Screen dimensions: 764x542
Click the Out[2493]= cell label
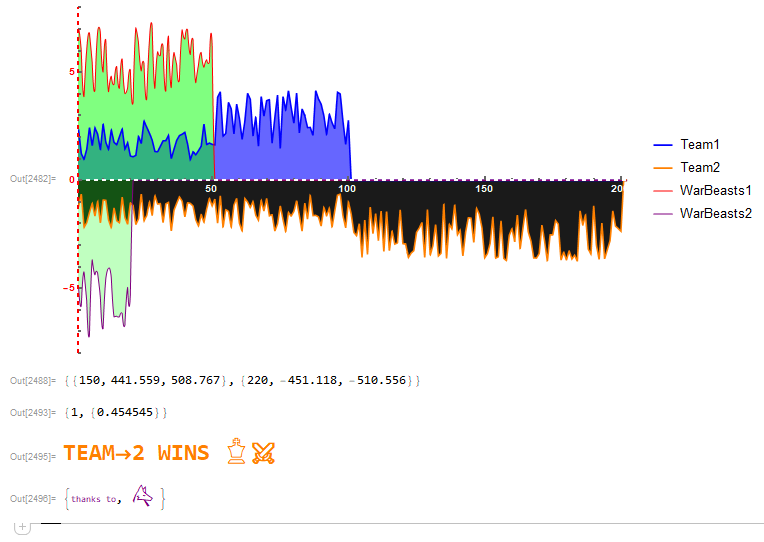33,413
